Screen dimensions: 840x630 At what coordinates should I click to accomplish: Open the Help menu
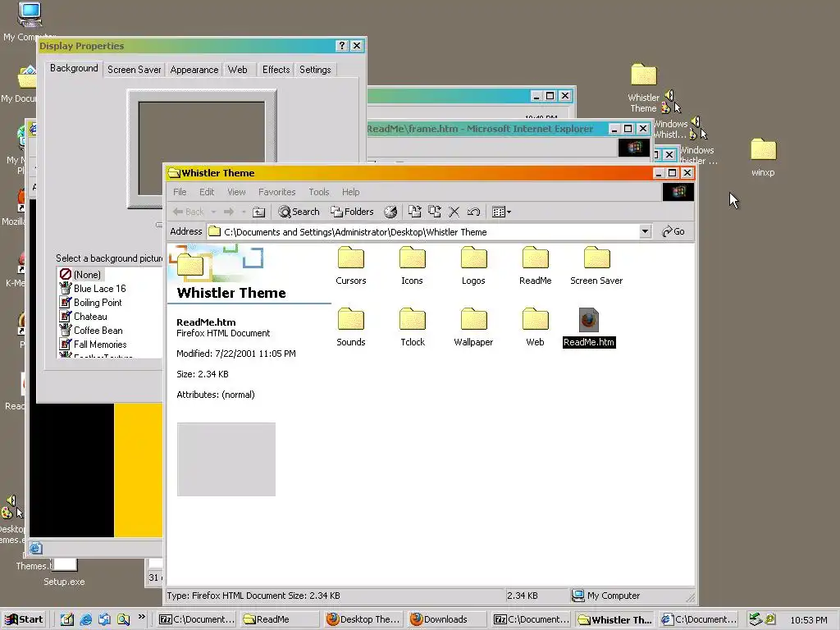[351, 192]
